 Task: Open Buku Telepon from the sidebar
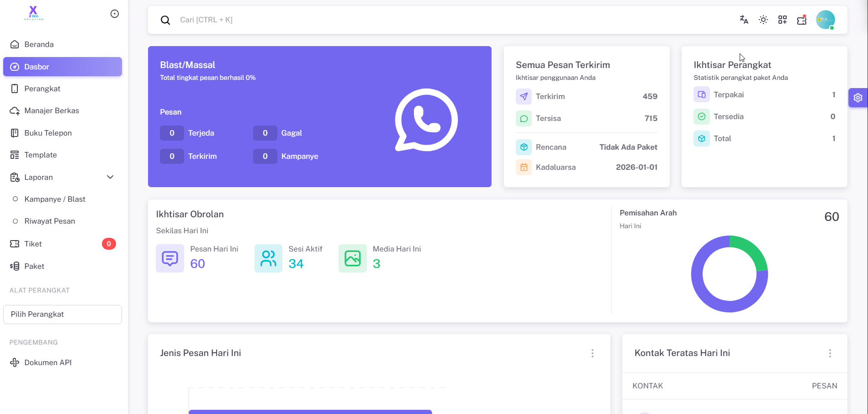pos(14,133)
